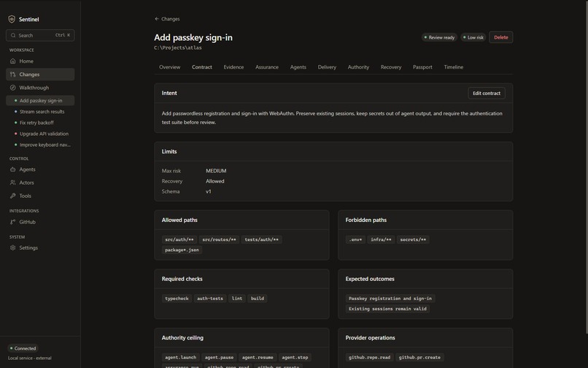Click the agent.resume authority chip
The height and width of the screenshot is (368, 588).
click(258, 358)
